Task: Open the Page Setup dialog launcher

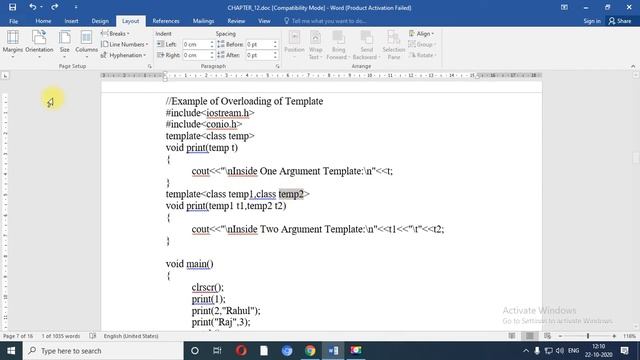Action: pos(149,66)
